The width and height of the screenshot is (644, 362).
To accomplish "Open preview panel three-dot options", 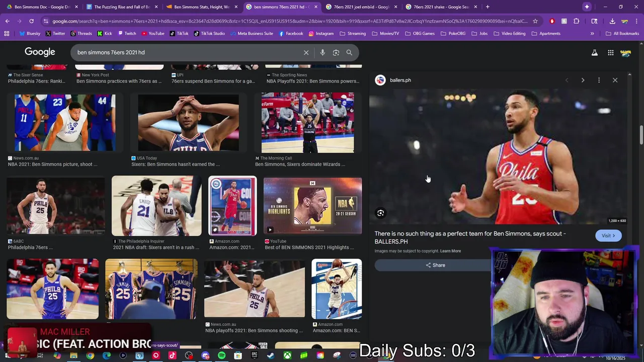I will click(599, 80).
